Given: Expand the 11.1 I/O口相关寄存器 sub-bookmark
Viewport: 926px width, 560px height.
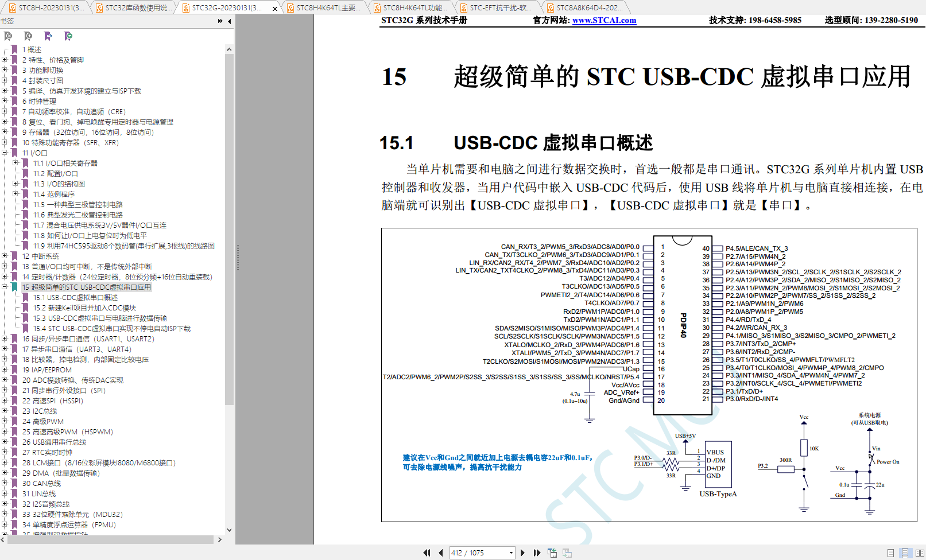Looking at the screenshot, I should coord(16,164).
